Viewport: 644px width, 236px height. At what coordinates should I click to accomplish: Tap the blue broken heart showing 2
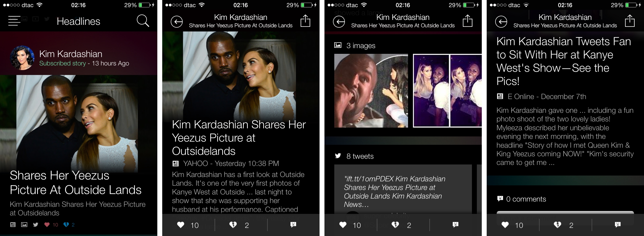[66, 224]
